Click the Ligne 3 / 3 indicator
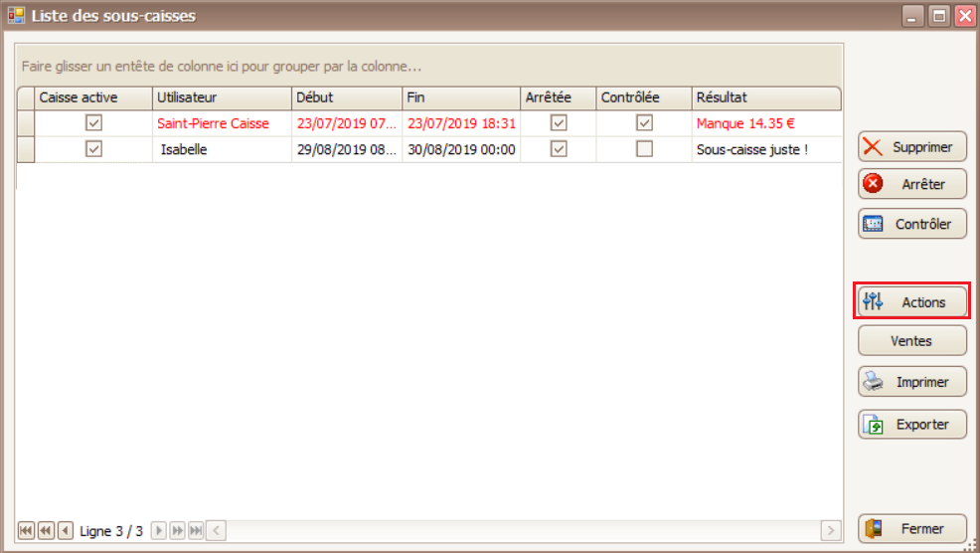Viewport: 980px width, 553px height. point(111,531)
